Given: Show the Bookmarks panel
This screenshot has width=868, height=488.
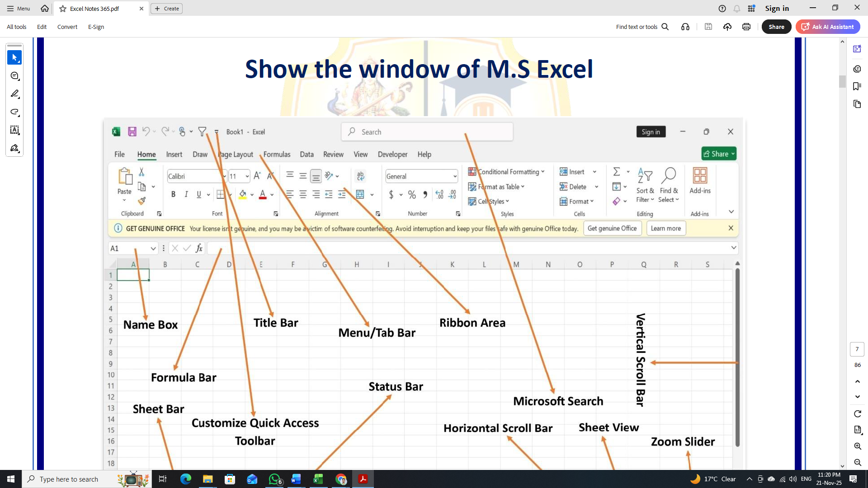Looking at the screenshot, I should [858, 86].
